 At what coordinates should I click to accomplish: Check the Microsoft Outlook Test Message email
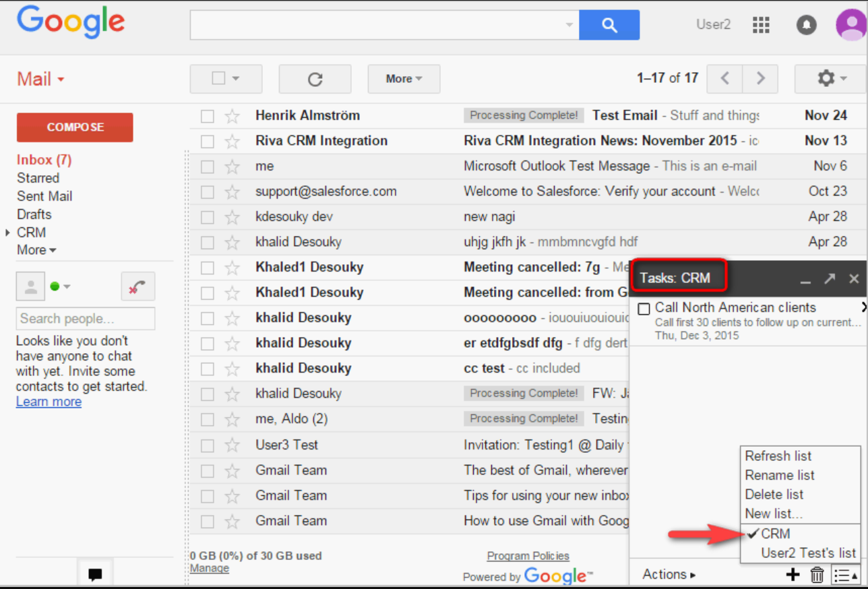pos(208,166)
